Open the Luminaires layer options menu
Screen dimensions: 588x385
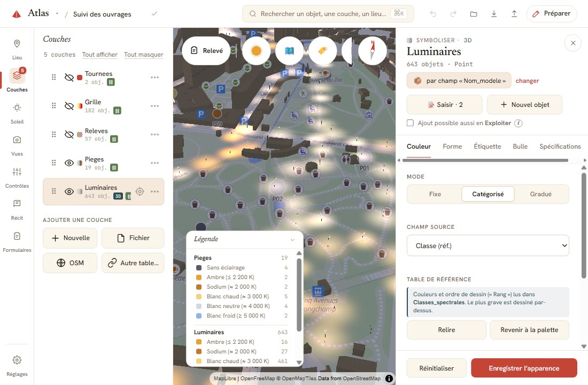154,191
